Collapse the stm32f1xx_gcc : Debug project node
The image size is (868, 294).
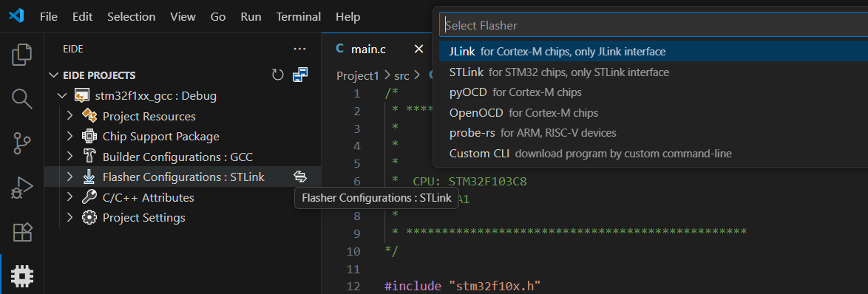(x=63, y=96)
